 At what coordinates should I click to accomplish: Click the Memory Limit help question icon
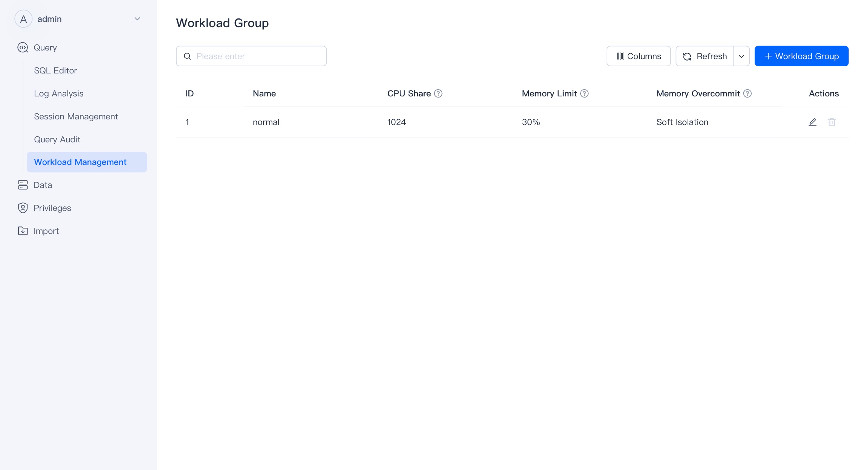[x=584, y=93]
